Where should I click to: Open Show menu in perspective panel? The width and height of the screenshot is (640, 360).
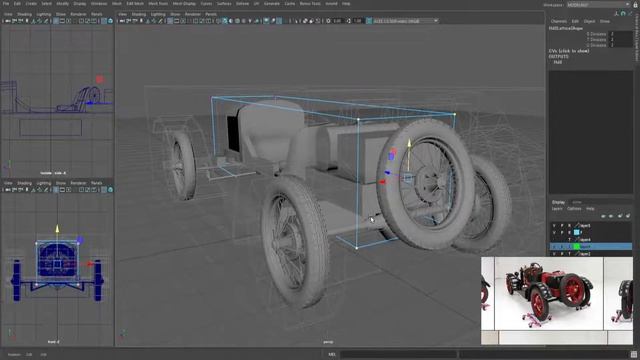(x=175, y=14)
